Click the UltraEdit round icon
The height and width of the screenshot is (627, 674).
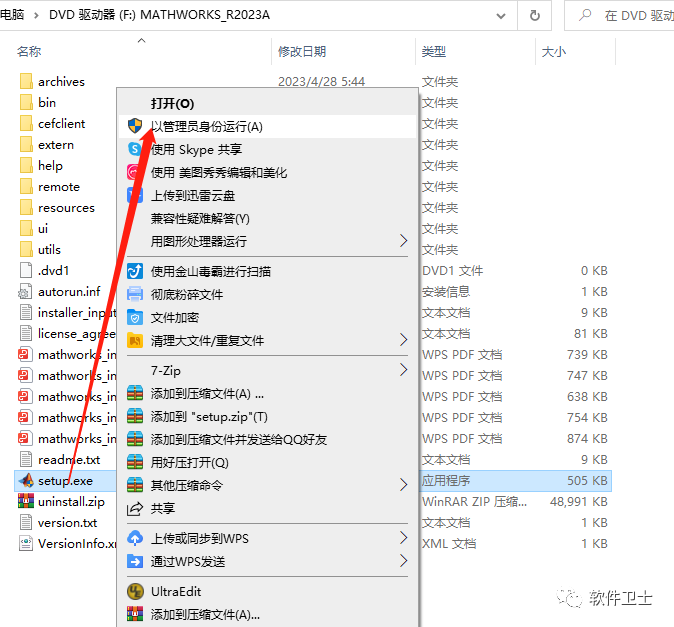tap(135, 591)
